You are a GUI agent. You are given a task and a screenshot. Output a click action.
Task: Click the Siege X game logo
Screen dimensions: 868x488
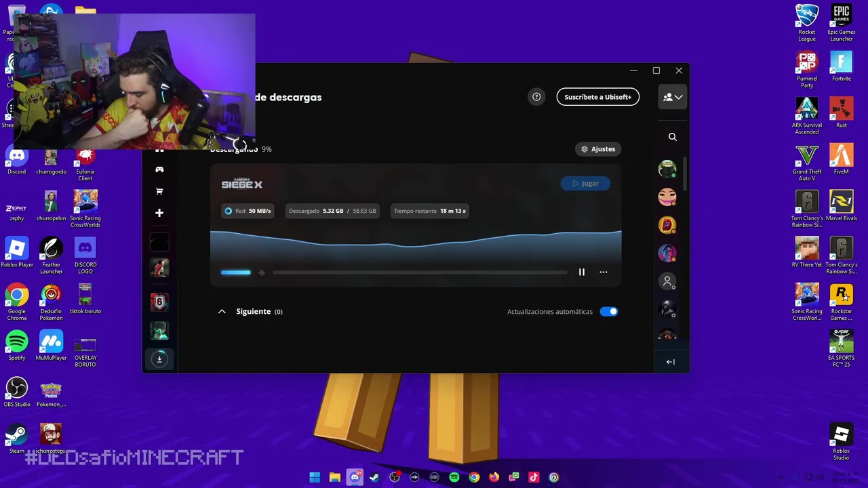coord(241,184)
